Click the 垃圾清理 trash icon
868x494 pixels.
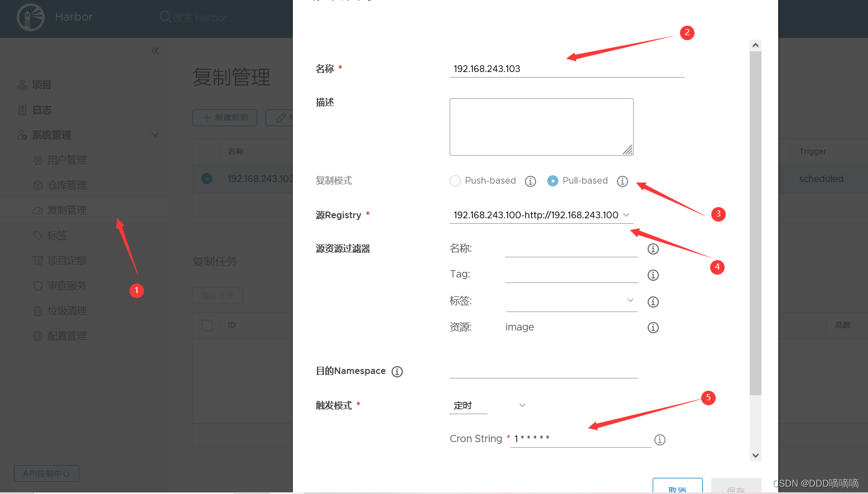coord(38,311)
